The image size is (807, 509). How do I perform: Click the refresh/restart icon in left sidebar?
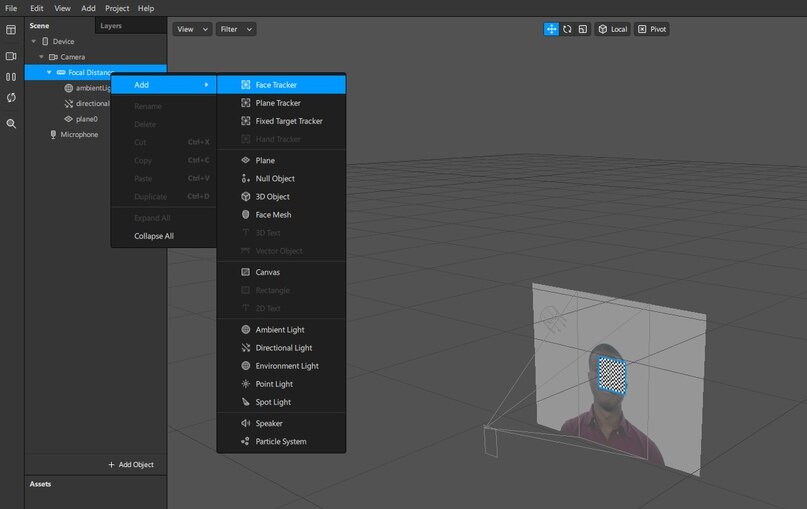(11, 98)
